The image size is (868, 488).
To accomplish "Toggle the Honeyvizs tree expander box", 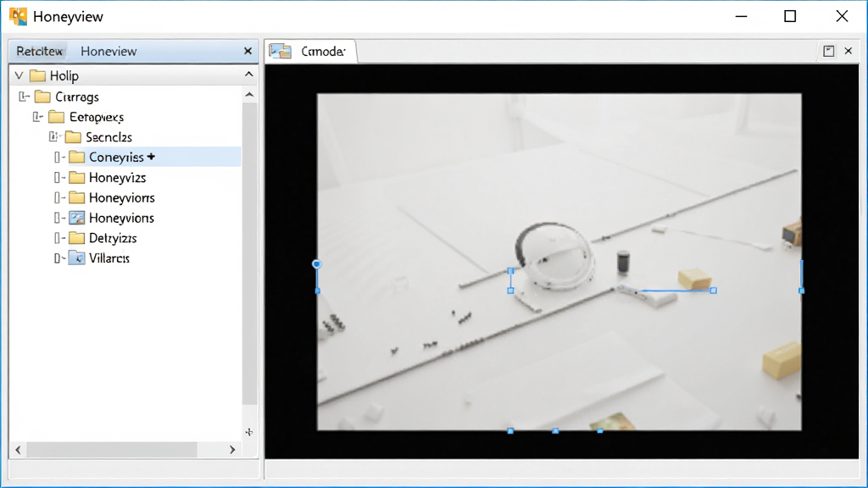I will point(58,178).
